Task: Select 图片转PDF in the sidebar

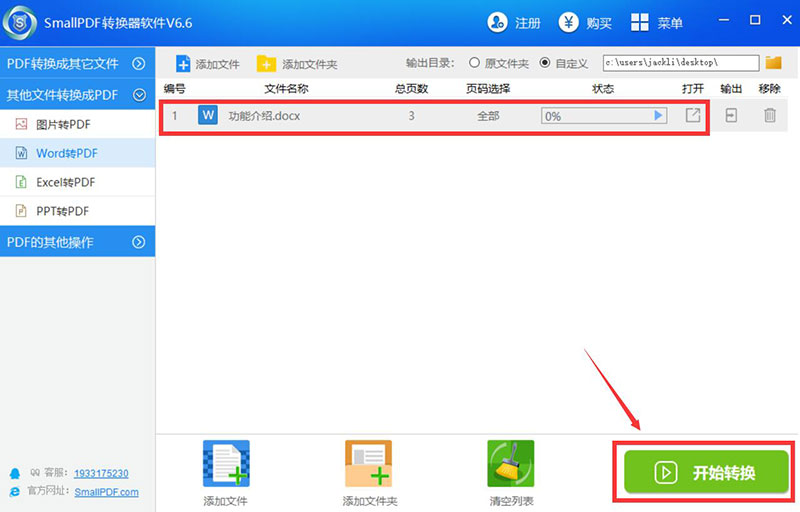Action: tap(78, 124)
